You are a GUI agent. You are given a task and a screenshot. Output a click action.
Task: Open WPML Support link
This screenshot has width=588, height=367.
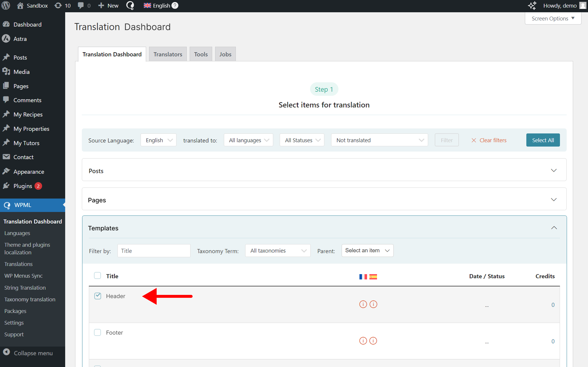click(14, 334)
